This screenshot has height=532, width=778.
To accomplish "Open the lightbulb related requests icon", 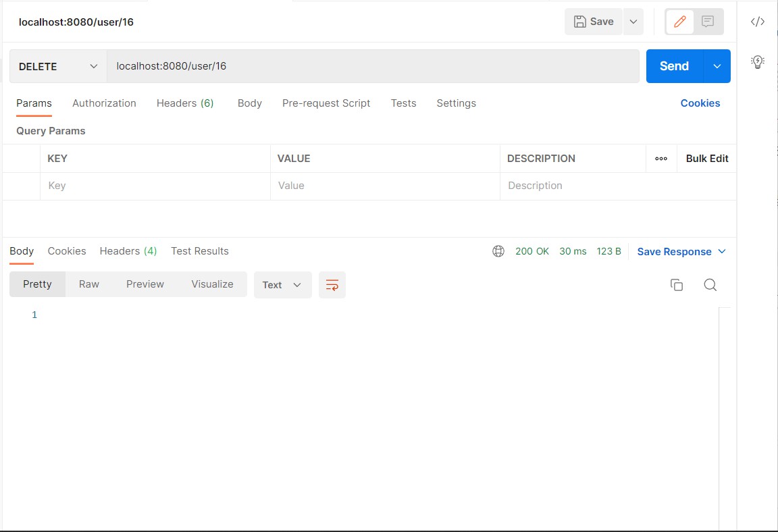I will [757, 62].
